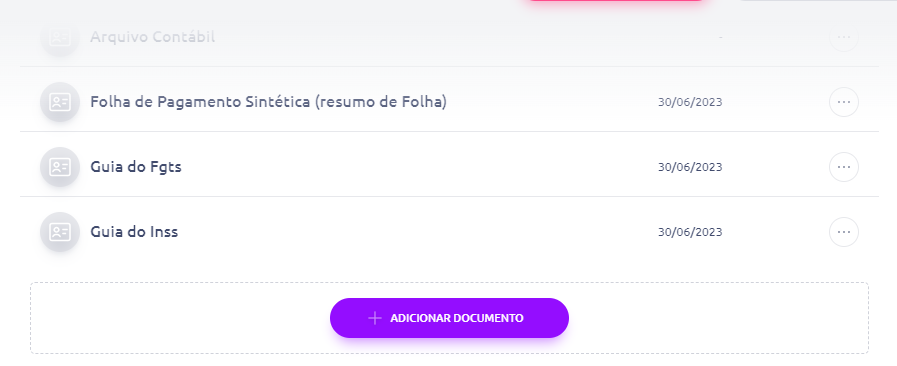Click the dash date placeholder for Arquivo Contábil

point(720,37)
